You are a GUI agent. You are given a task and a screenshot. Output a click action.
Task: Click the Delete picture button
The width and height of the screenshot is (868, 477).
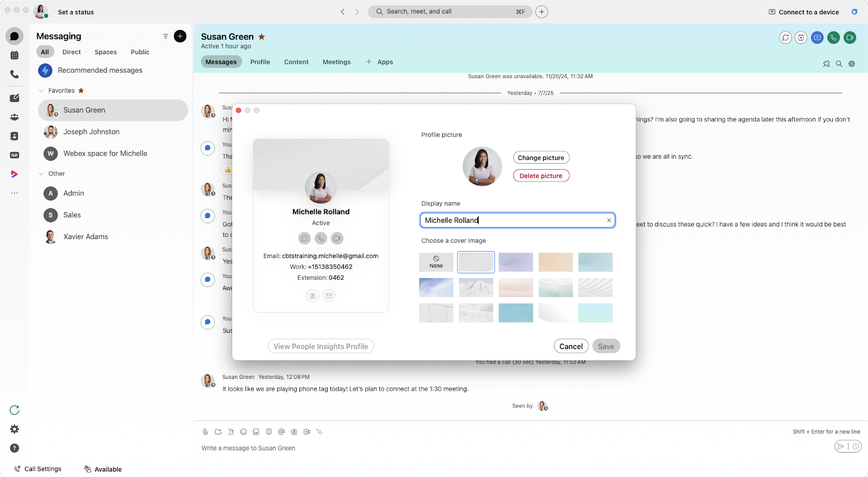541,176
